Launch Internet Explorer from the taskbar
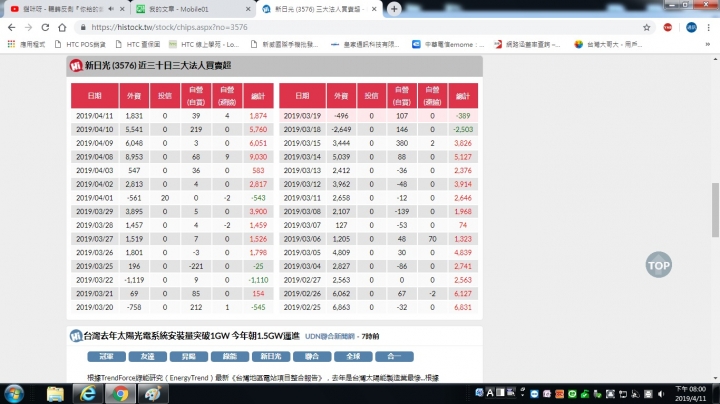Image resolution: width=720 pixels, height=404 pixels. pos(88,394)
